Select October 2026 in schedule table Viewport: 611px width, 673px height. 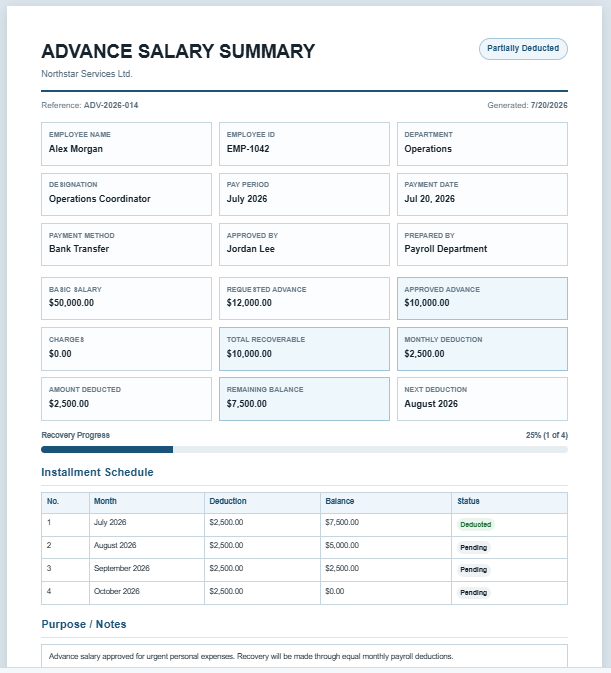[x=117, y=591]
